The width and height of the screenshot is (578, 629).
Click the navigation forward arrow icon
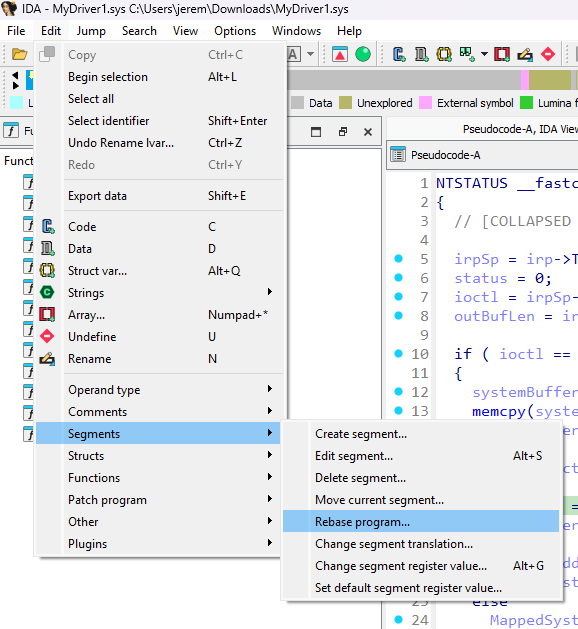[15, 85]
